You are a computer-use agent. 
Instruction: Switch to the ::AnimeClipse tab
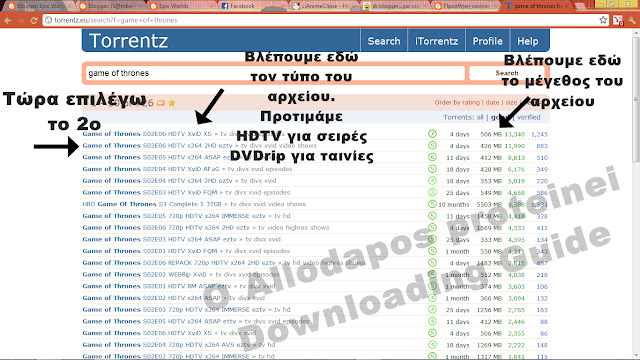tap(324, 6)
